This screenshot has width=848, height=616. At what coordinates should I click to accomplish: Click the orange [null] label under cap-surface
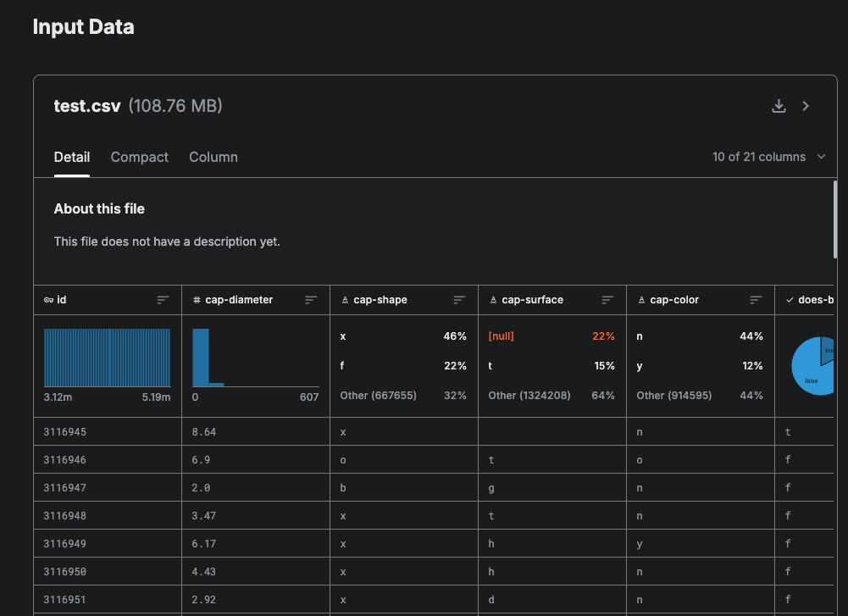502,336
